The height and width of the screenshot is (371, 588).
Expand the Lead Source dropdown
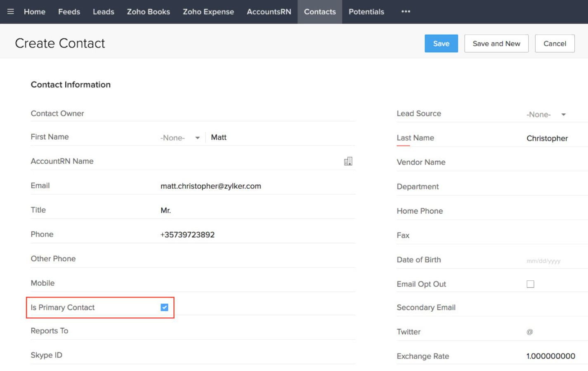click(546, 115)
